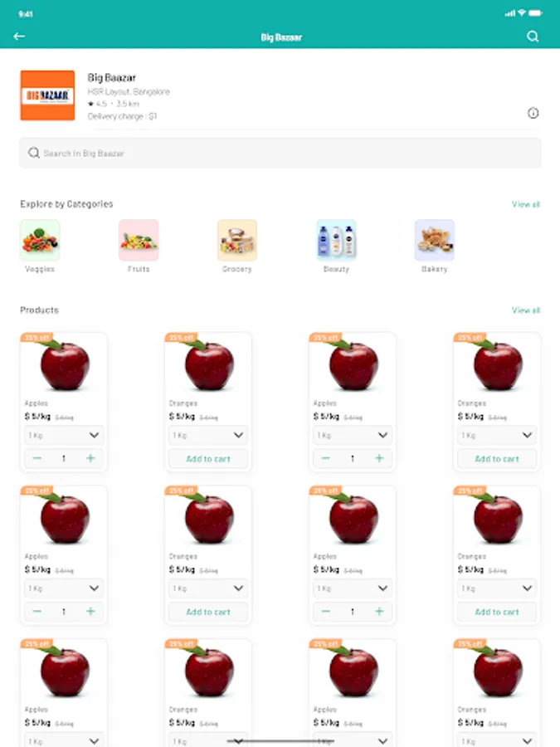
Task: Focus the Search in Big Bazaar field
Action: [x=280, y=153]
